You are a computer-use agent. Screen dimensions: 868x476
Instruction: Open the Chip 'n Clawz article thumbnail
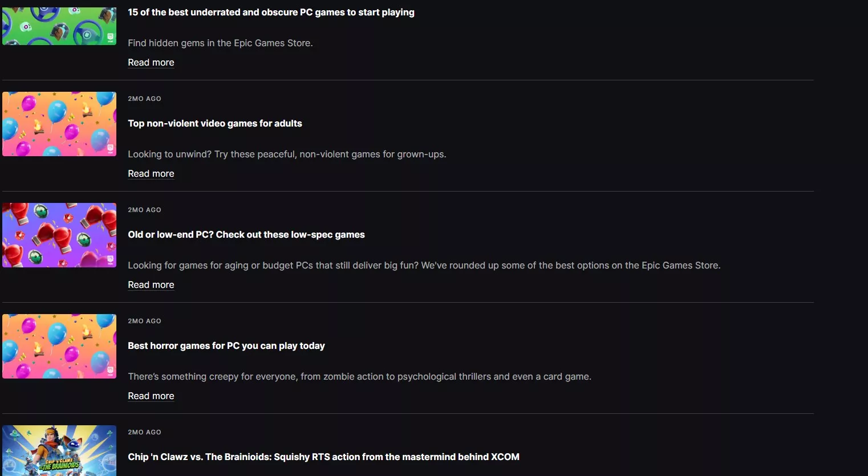coord(59,450)
